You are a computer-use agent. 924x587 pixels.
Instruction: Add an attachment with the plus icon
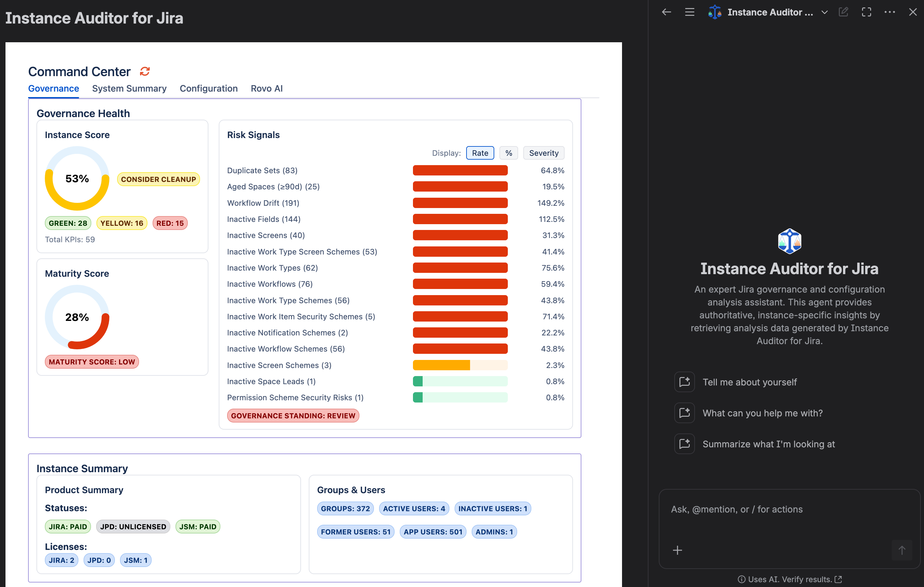click(678, 550)
